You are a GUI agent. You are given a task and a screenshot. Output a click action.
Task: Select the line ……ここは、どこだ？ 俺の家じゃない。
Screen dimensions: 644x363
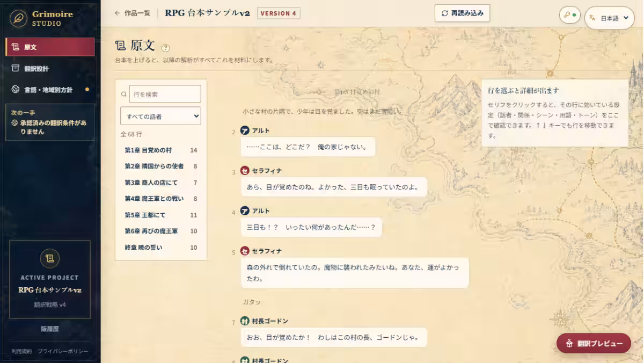tap(308, 147)
